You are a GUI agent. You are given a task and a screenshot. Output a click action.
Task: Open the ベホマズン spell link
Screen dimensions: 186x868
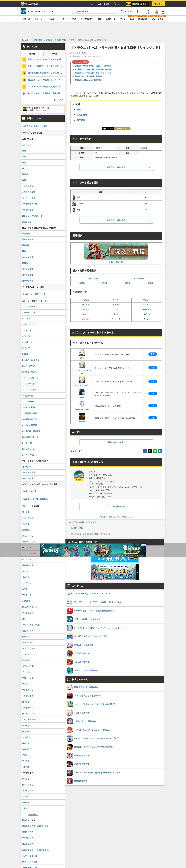pos(146,309)
